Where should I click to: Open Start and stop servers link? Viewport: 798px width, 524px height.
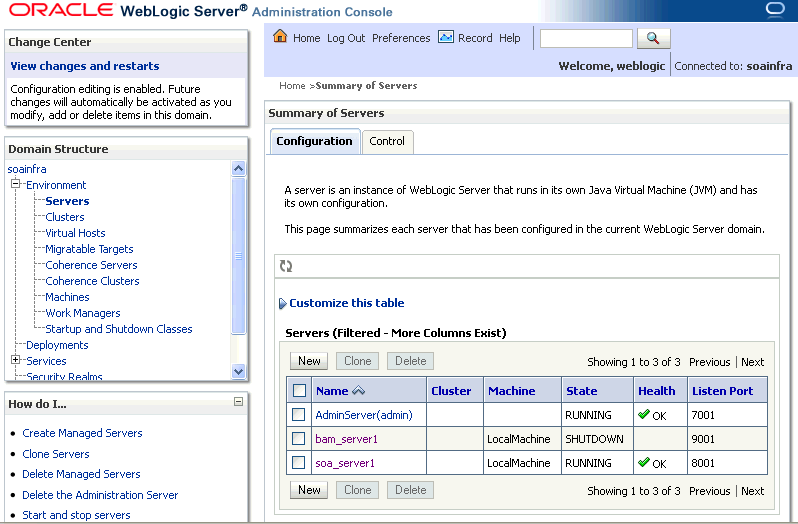click(76, 515)
